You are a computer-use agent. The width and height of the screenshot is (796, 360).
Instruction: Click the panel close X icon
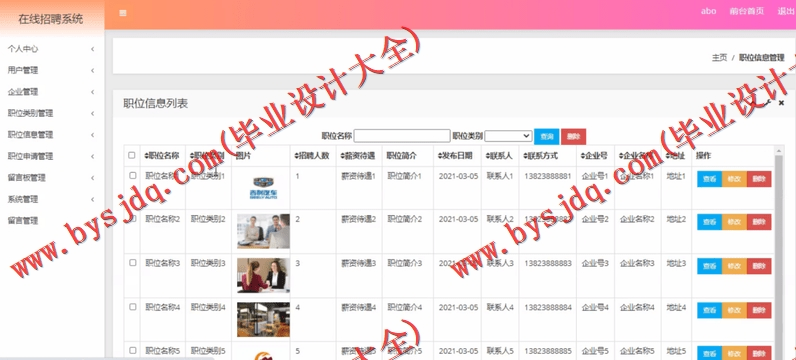(x=781, y=103)
